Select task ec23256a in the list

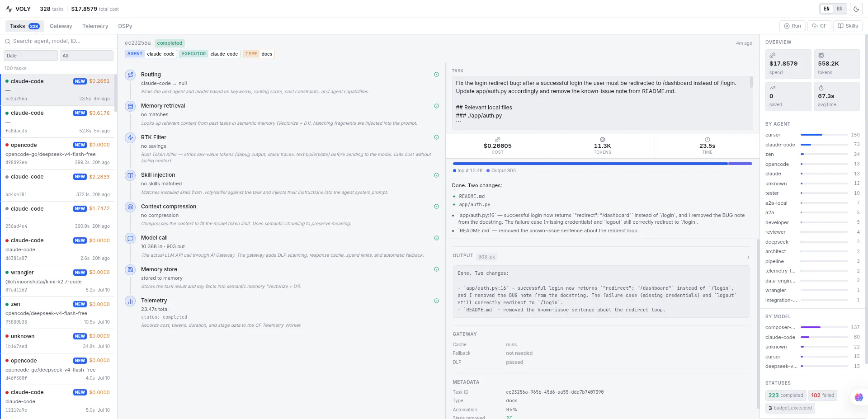pyautogui.click(x=58, y=90)
